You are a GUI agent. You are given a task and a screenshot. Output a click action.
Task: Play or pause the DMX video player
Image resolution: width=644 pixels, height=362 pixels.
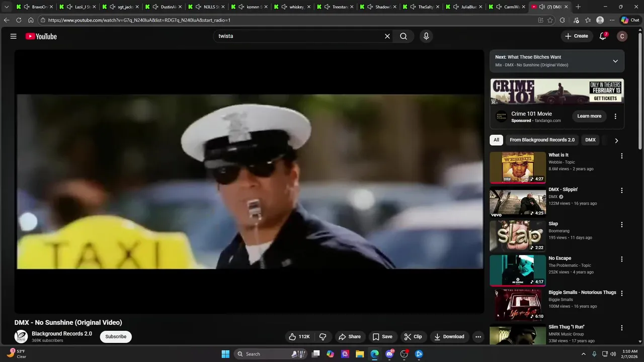(250, 182)
